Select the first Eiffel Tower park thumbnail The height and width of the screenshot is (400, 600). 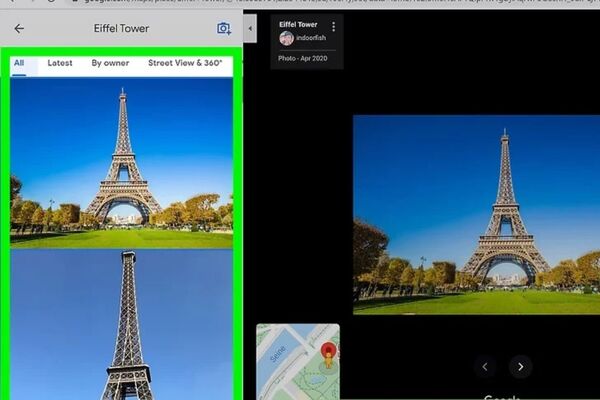pyautogui.click(x=121, y=160)
